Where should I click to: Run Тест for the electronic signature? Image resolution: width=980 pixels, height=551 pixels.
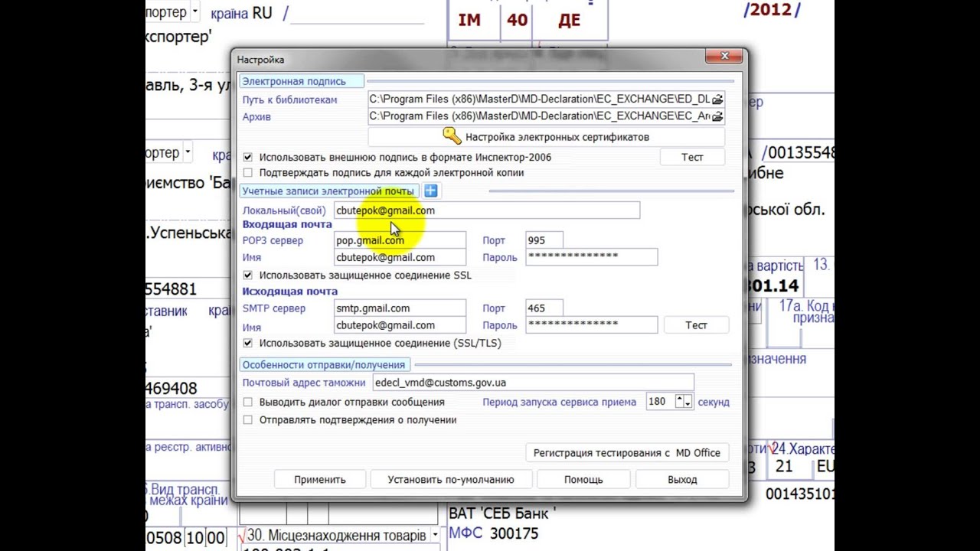coord(692,157)
